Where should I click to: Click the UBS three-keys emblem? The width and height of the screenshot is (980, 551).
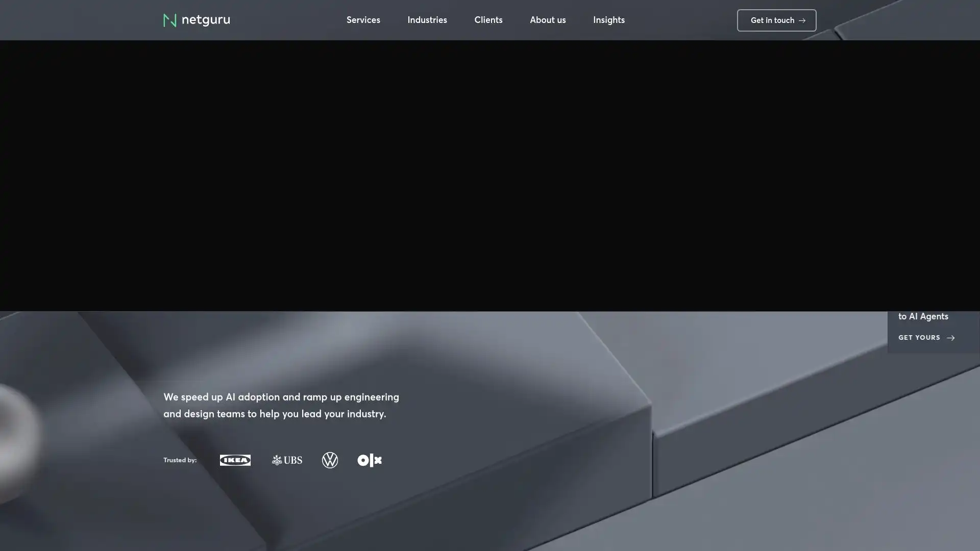click(277, 461)
